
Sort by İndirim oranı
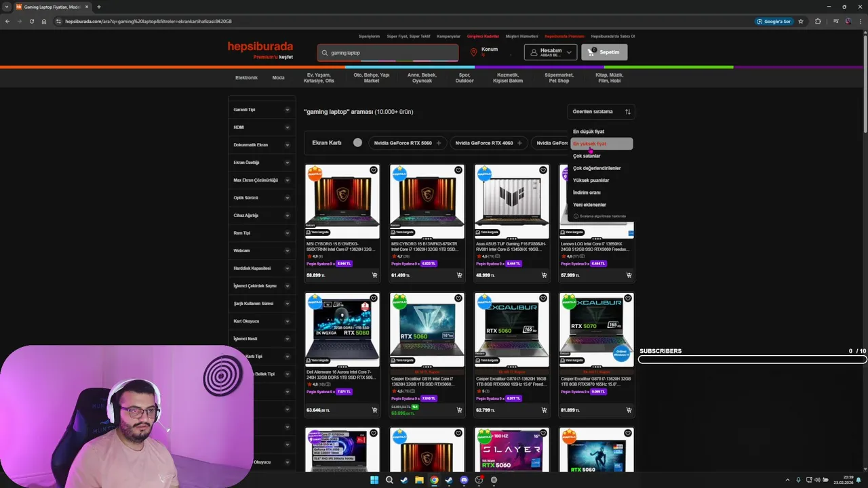pyautogui.click(x=587, y=192)
